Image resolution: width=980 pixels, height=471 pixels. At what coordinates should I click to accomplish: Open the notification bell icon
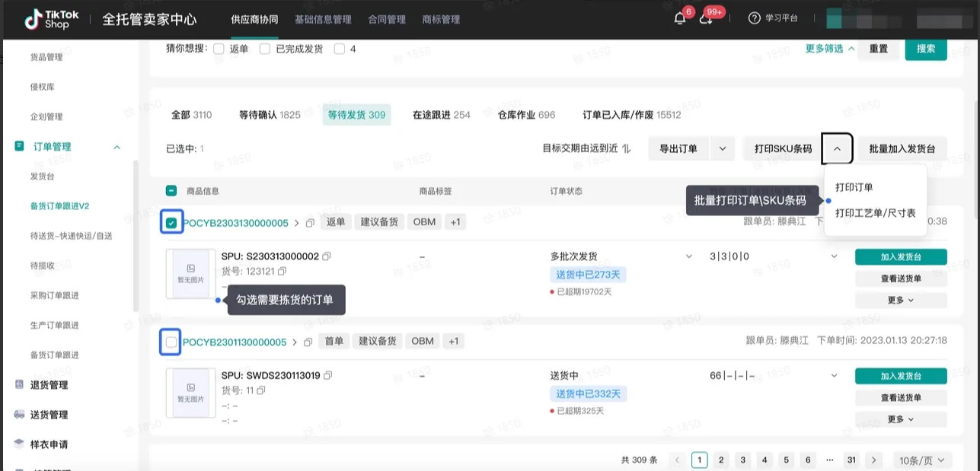tap(680, 19)
